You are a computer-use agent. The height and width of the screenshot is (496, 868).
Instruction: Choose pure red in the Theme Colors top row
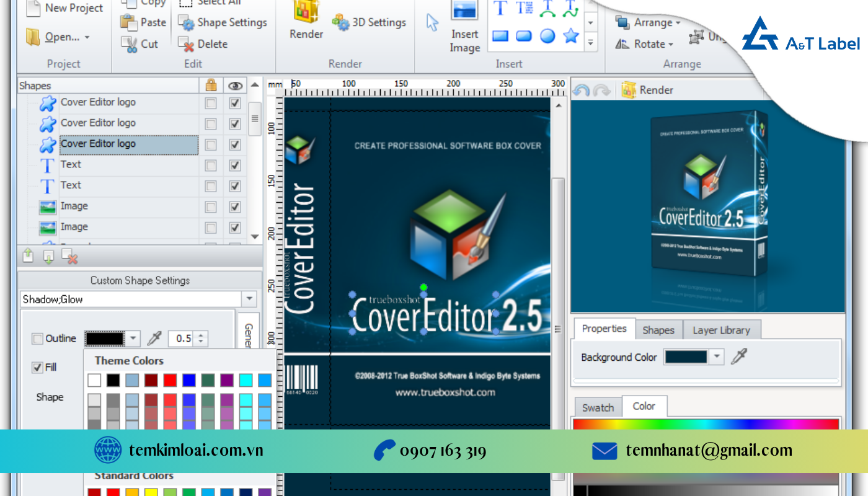click(170, 380)
